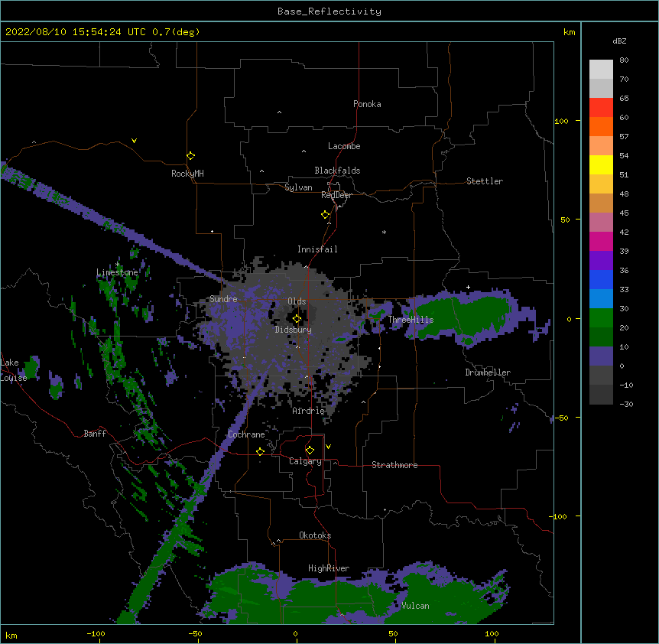Select the ThreeHills label
The height and width of the screenshot is (644, 659).
[x=411, y=320]
